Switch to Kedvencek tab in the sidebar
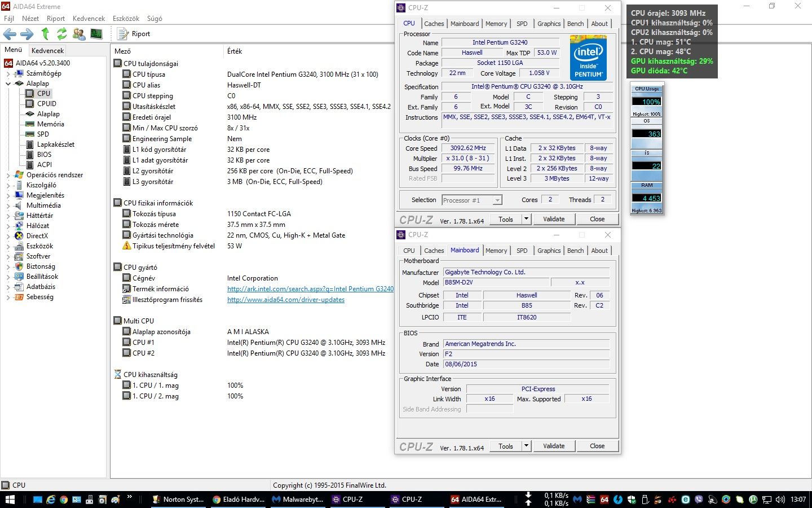 click(x=47, y=51)
